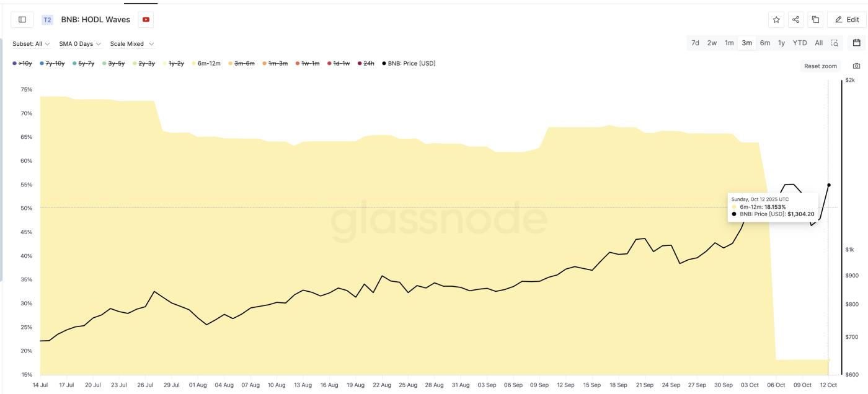Take a chart screenshot with camera icon
Image resolution: width=868 pixels, height=394 pixels.
[856, 66]
